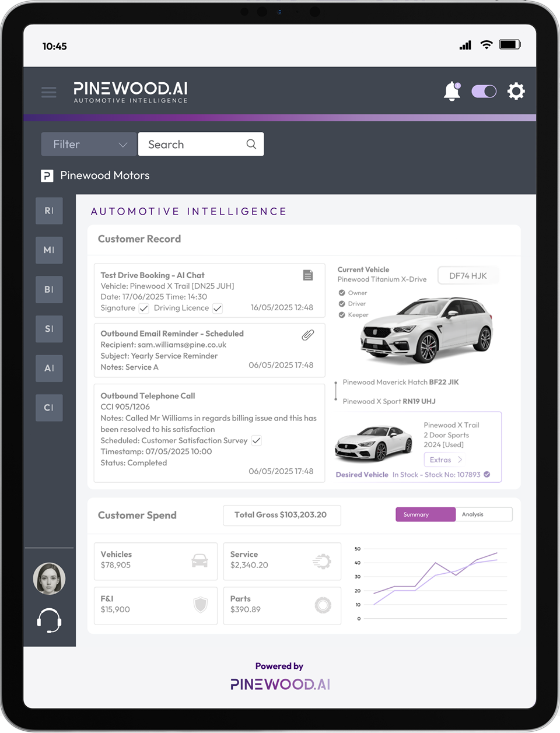Open the document icon on Test Drive Booking
This screenshot has width=560, height=733.
pos(308,275)
